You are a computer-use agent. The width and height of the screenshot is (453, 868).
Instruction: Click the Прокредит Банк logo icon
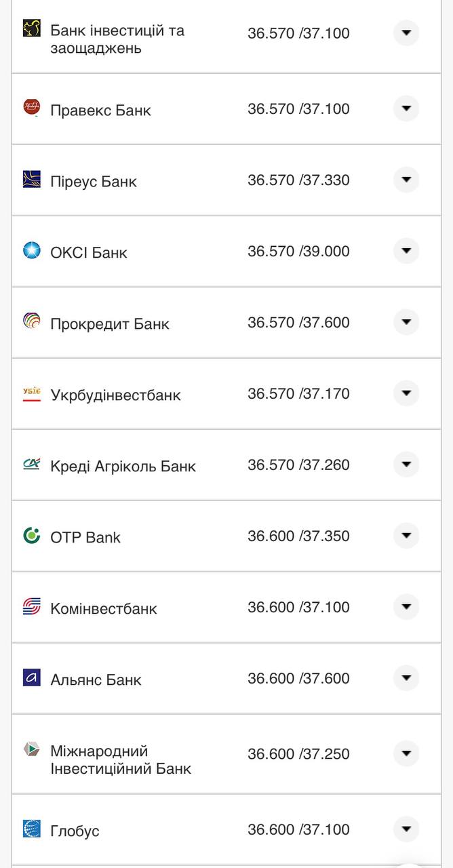32,321
